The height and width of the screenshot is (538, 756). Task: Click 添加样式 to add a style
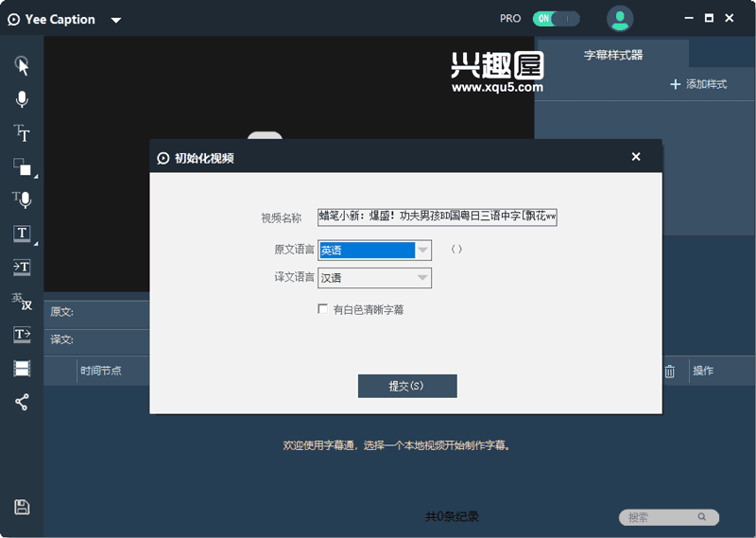[x=698, y=84]
